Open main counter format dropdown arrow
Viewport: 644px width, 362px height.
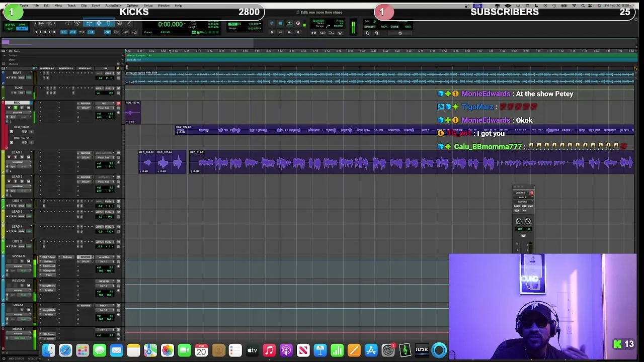[185, 24]
